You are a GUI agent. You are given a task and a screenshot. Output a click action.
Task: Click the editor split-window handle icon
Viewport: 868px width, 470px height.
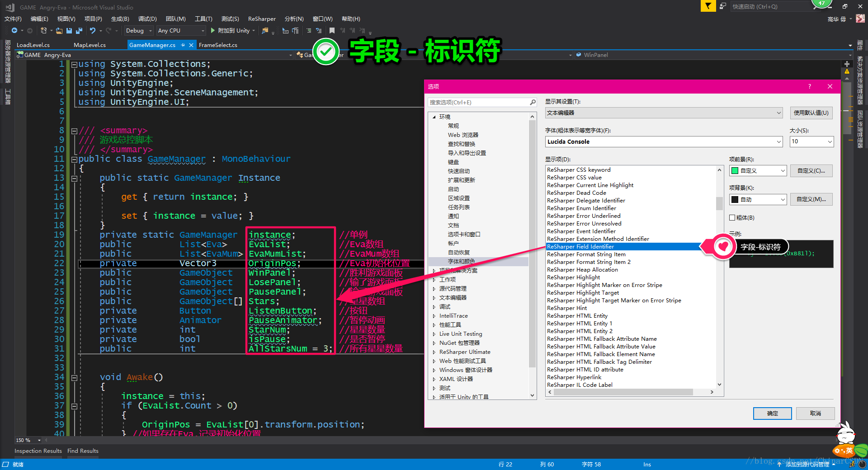pos(847,63)
